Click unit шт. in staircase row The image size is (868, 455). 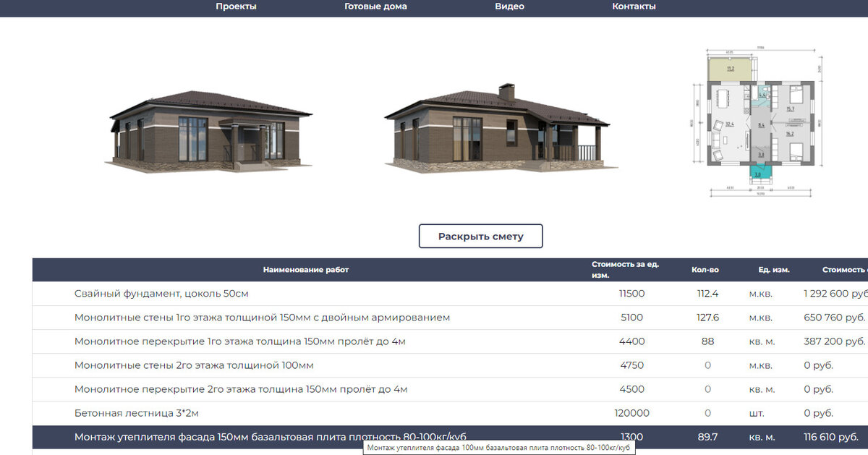click(756, 413)
